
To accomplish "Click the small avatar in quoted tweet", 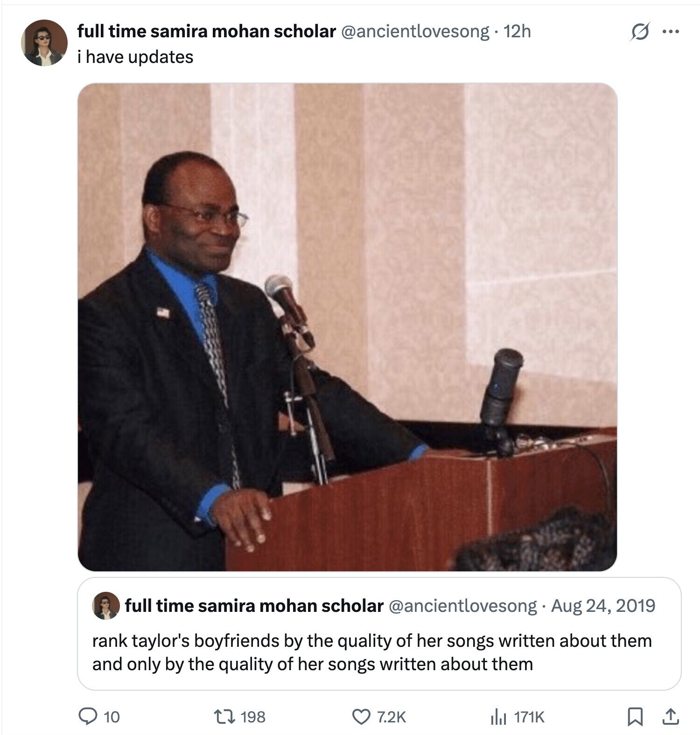I will point(105,606).
